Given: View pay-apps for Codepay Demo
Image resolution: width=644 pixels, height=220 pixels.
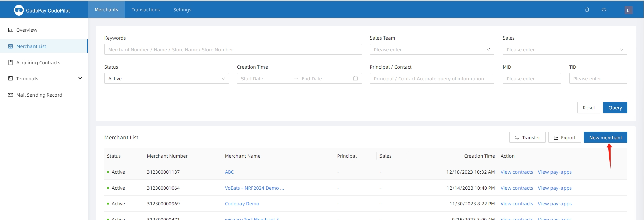Looking at the screenshot, I should 555,204.
